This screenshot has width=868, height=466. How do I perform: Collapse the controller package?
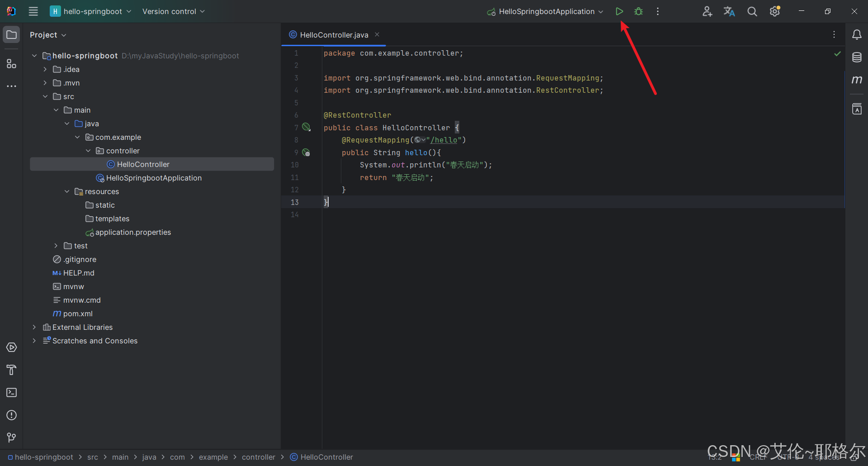[x=88, y=151]
